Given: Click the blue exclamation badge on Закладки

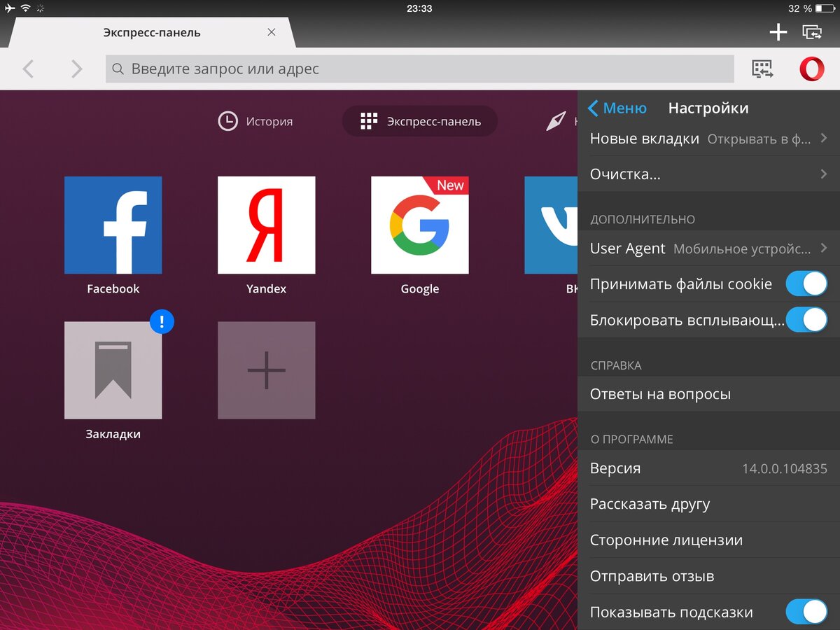Looking at the screenshot, I should click(x=162, y=321).
